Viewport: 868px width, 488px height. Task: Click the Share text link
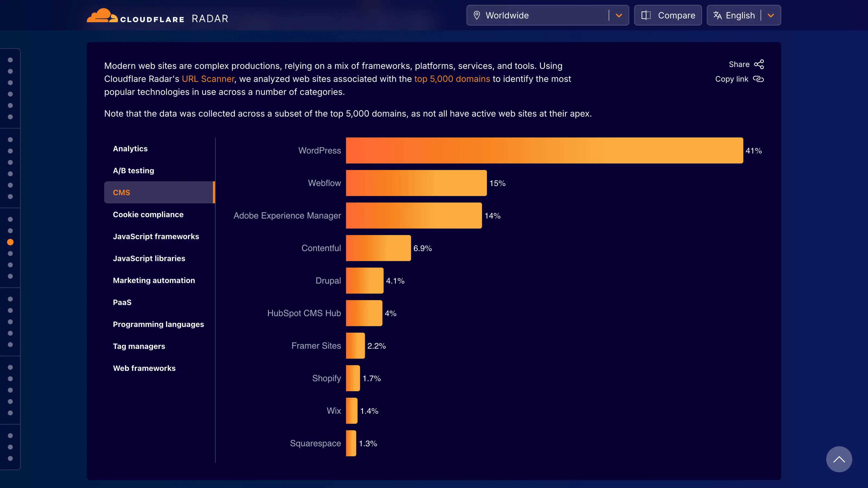point(739,64)
